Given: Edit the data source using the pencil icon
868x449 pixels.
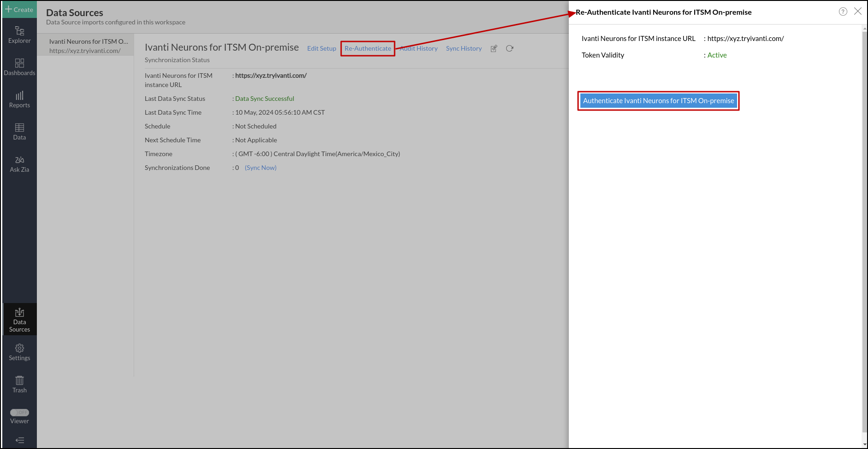Looking at the screenshot, I should pyautogui.click(x=494, y=48).
